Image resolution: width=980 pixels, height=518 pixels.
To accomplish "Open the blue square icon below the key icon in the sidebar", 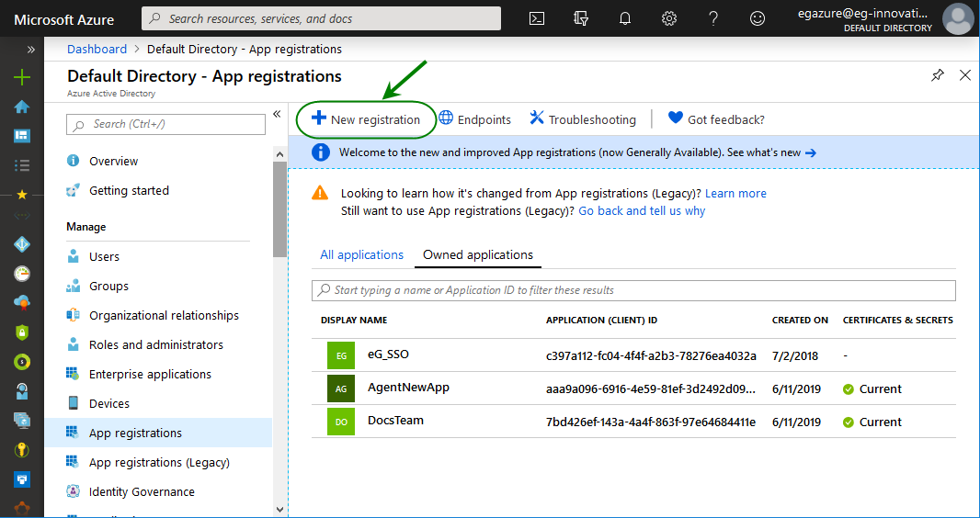I will 22,479.
